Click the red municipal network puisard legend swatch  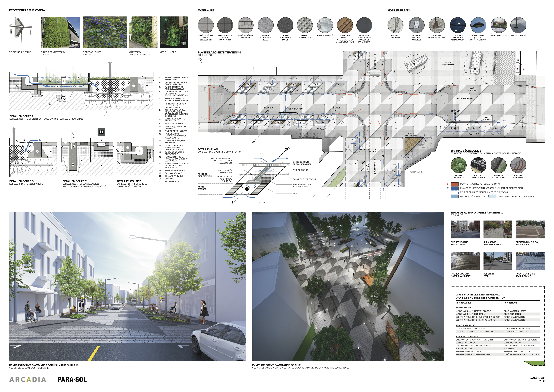pyautogui.click(x=455, y=184)
